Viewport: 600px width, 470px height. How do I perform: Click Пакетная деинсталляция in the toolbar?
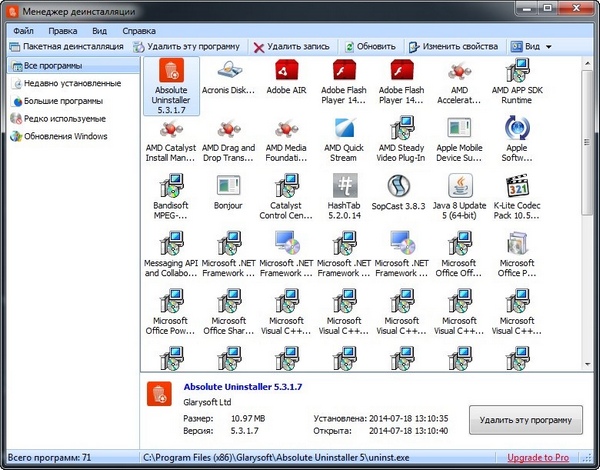click(66, 46)
